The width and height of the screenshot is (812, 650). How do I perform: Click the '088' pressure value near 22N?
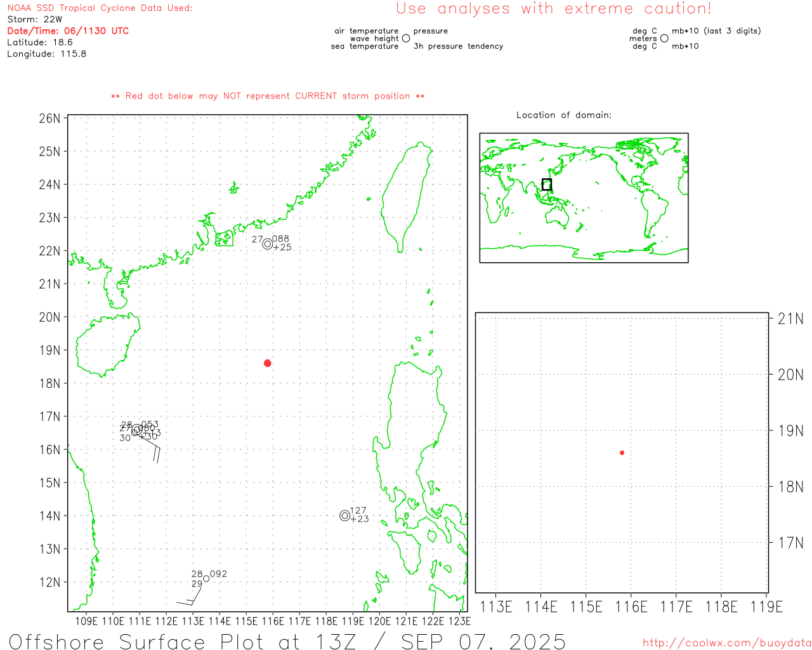pyautogui.click(x=280, y=239)
